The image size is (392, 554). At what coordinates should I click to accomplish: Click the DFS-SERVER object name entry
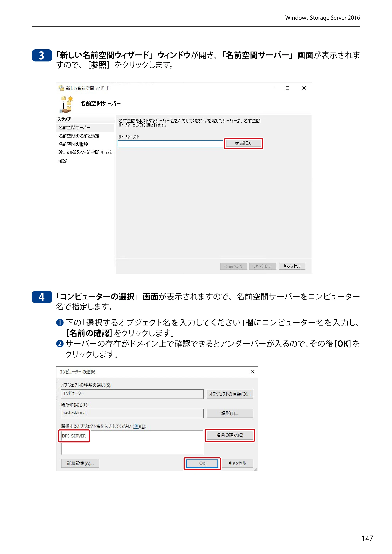(x=74, y=436)
